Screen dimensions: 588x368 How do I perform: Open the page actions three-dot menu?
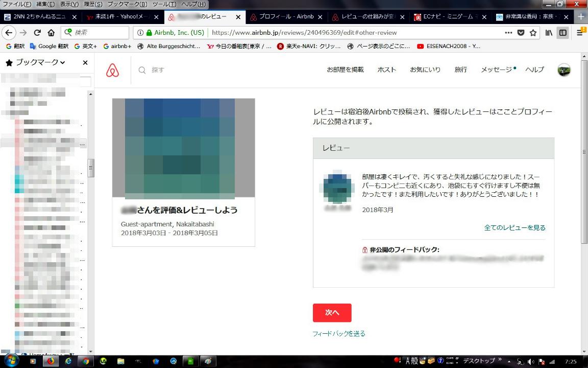click(x=508, y=33)
